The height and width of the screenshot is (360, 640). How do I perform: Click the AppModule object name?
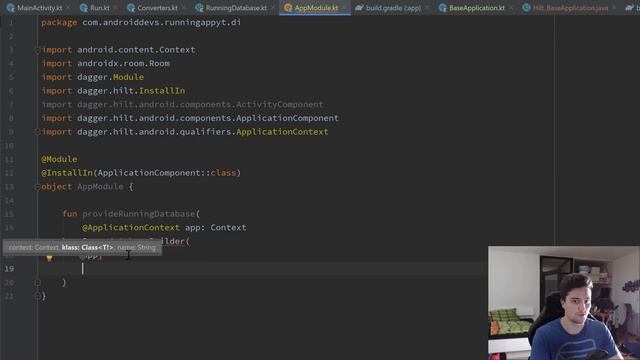(x=100, y=187)
